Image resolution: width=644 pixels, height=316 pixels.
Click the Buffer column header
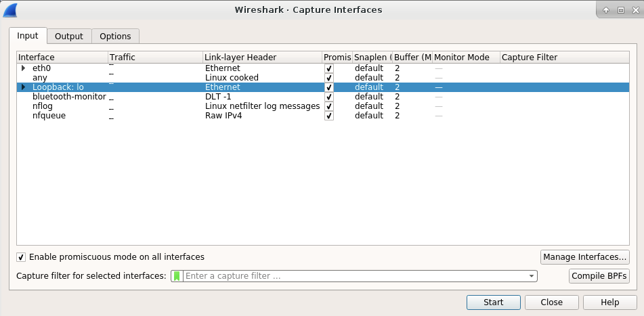pyautogui.click(x=412, y=57)
